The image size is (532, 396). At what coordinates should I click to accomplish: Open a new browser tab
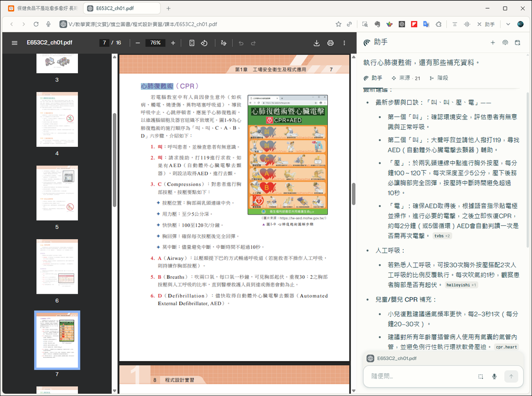[168, 8]
